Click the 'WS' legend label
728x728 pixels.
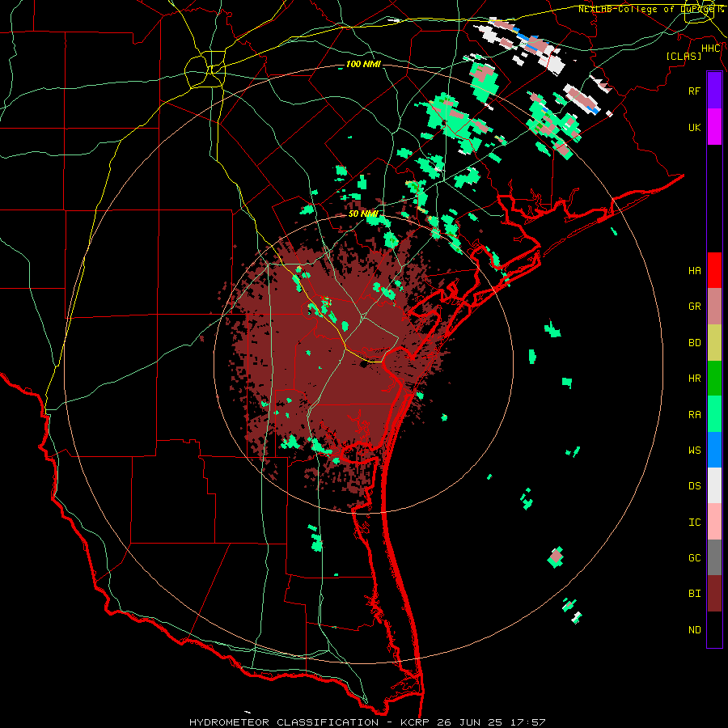pos(694,451)
